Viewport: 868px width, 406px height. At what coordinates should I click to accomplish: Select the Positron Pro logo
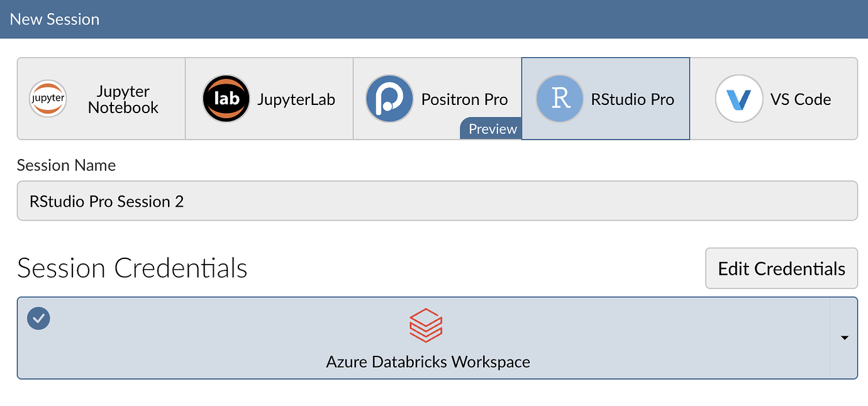389,98
